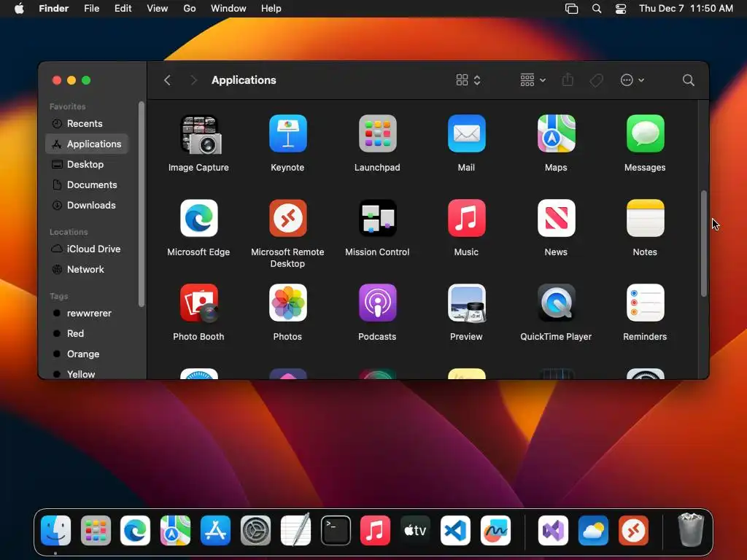The height and width of the screenshot is (560, 747).
Task: Select the Music app in Applications folder
Action: pyautogui.click(x=466, y=218)
